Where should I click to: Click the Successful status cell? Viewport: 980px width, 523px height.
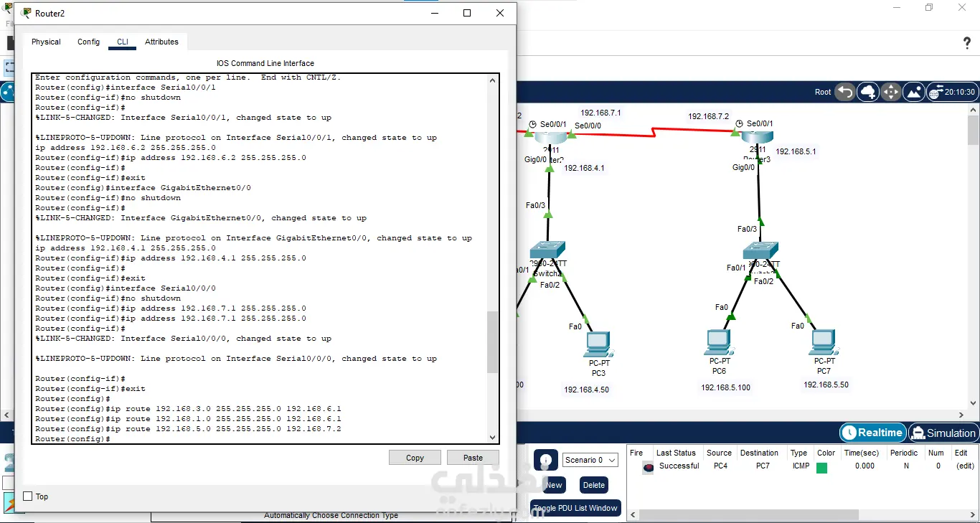click(679, 466)
